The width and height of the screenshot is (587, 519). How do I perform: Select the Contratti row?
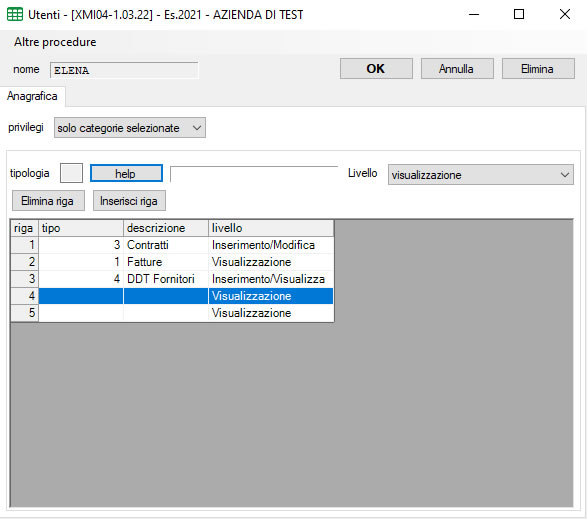pos(172,245)
